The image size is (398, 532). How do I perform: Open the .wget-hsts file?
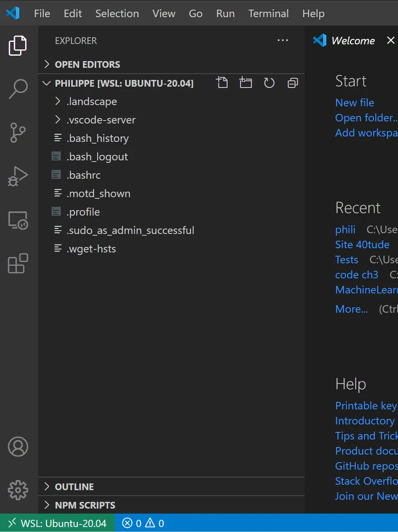pos(172,249)
